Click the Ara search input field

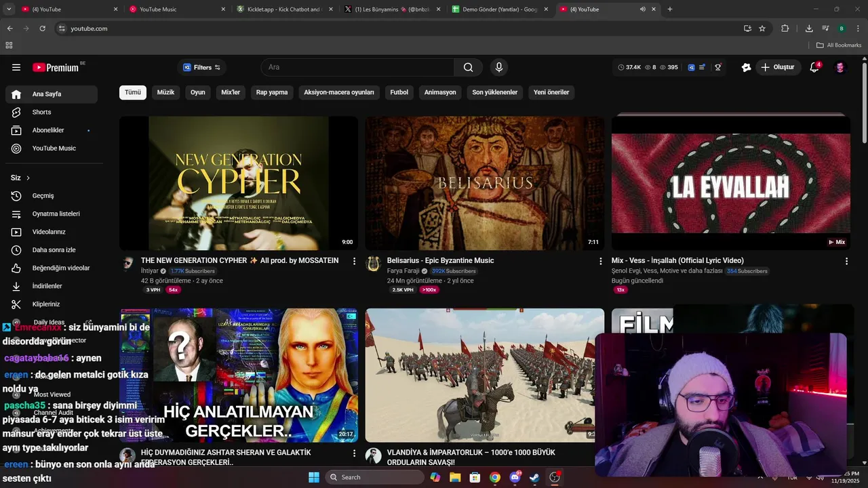pyautogui.click(x=357, y=67)
